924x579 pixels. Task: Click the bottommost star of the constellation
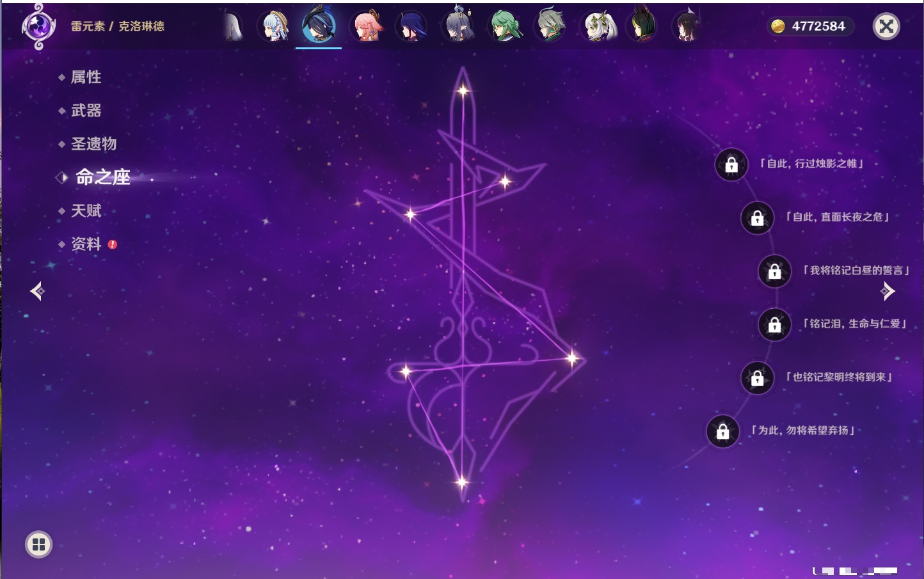click(461, 482)
